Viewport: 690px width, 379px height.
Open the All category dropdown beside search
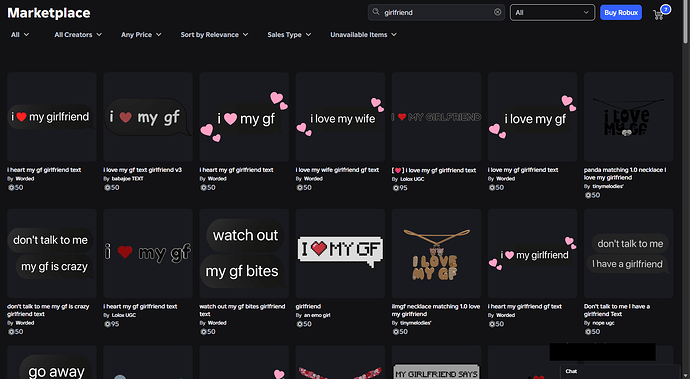(x=552, y=12)
